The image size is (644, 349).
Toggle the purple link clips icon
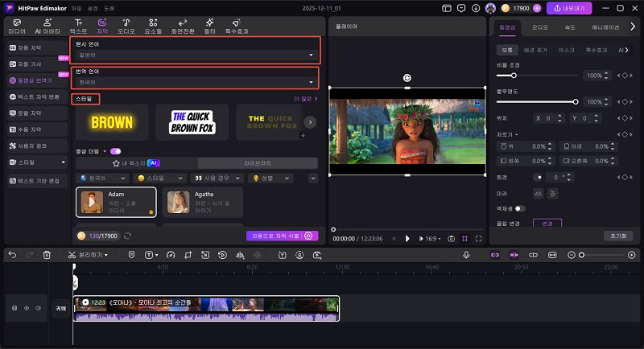click(495, 255)
